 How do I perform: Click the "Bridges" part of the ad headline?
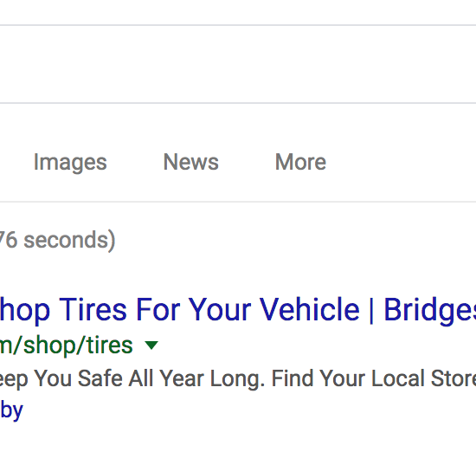click(x=430, y=311)
